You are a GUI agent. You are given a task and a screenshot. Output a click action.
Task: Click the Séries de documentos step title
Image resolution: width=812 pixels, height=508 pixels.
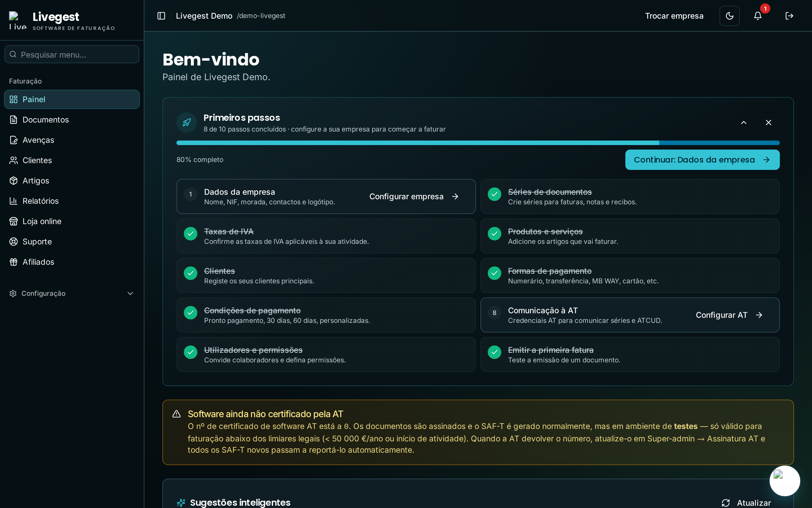pos(550,192)
